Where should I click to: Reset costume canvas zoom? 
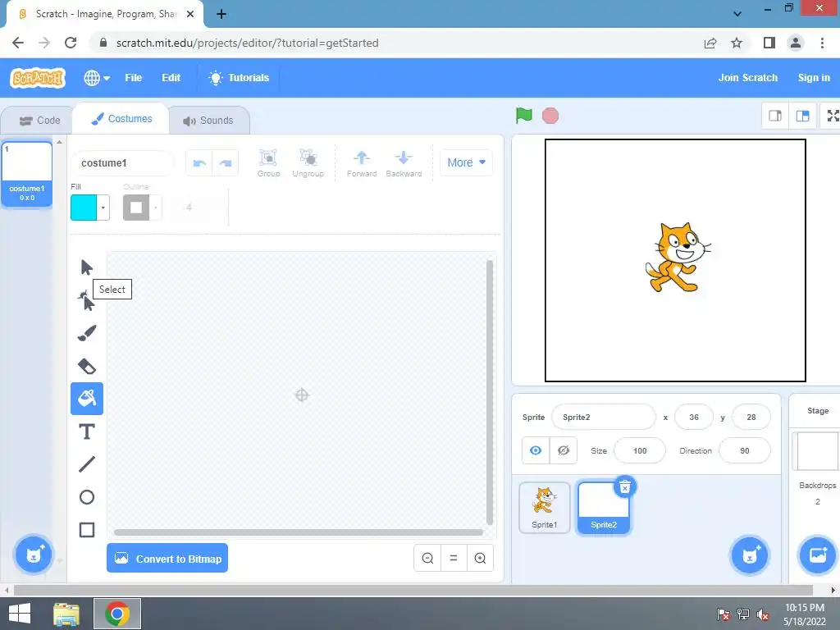pos(454,558)
